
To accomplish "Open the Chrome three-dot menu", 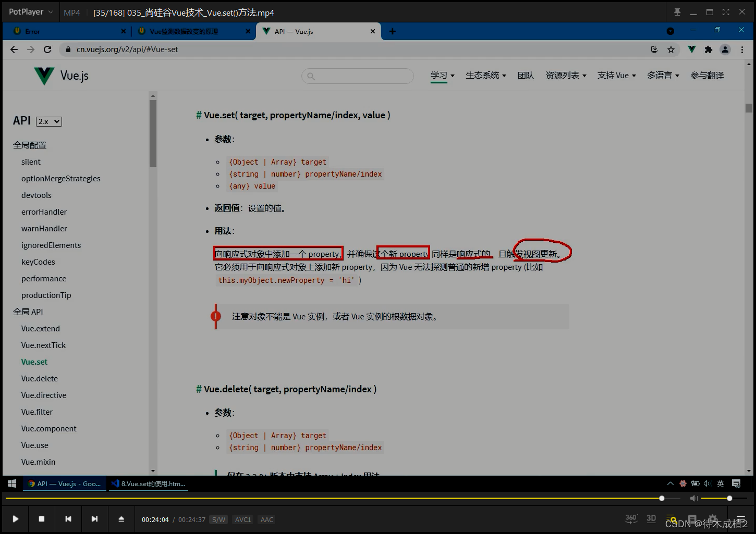I will (x=742, y=49).
